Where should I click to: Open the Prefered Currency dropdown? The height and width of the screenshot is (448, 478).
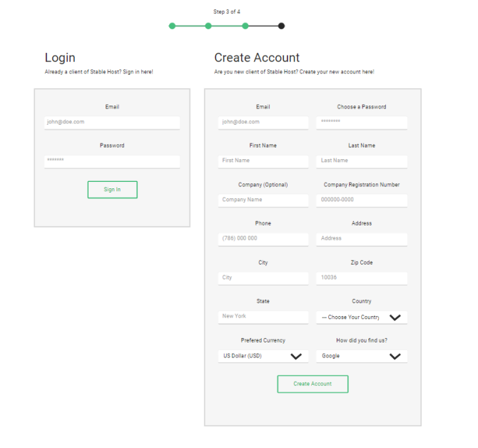[x=263, y=356]
